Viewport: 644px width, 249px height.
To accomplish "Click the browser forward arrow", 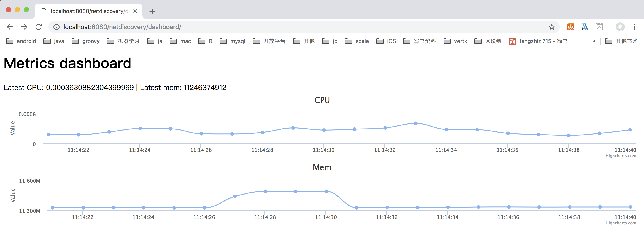I will [x=24, y=27].
